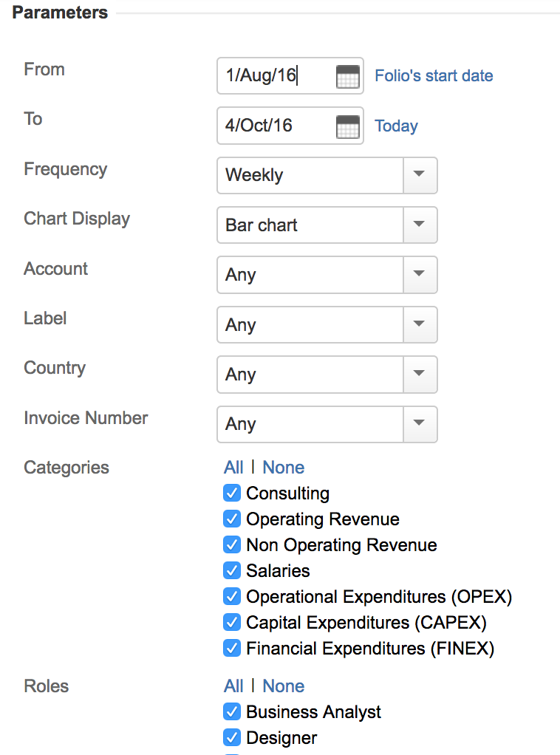The height and width of the screenshot is (755, 560).
Task: Toggle the Operating Revenue checkbox
Action: [232, 519]
